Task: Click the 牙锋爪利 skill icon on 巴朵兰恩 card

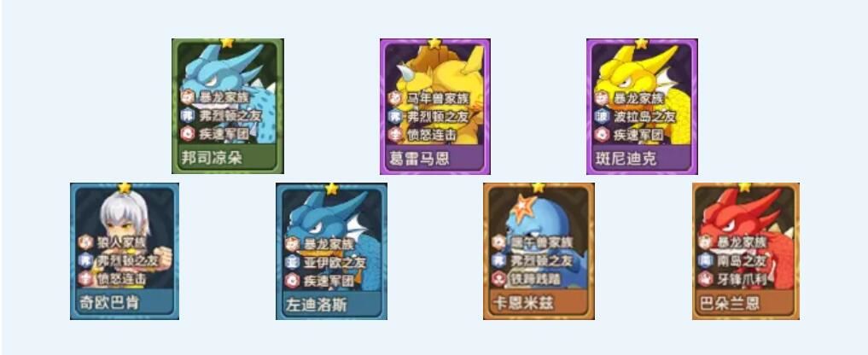Action: click(706, 279)
